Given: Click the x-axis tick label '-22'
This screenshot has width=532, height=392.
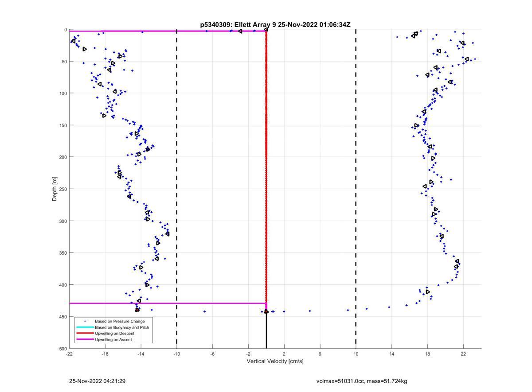Looking at the screenshot, I should [69, 354].
